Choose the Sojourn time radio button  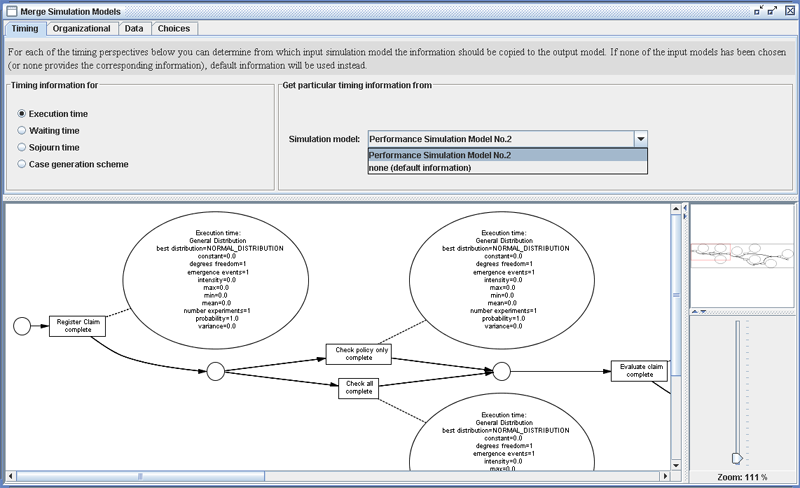(x=22, y=147)
